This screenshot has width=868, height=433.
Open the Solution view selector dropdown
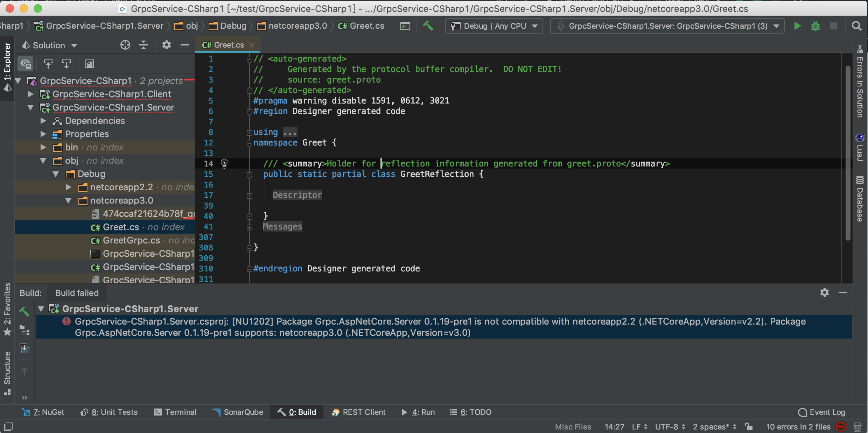coord(49,45)
